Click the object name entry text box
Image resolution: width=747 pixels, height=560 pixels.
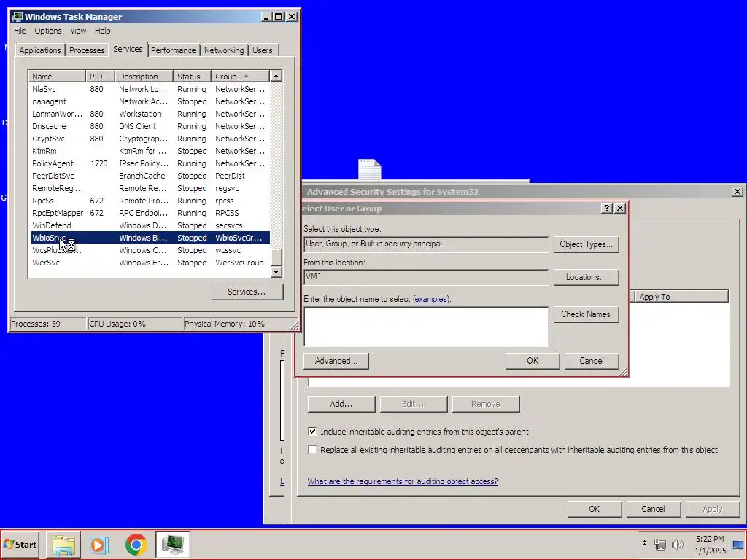pyautogui.click(x=426, y=326)
